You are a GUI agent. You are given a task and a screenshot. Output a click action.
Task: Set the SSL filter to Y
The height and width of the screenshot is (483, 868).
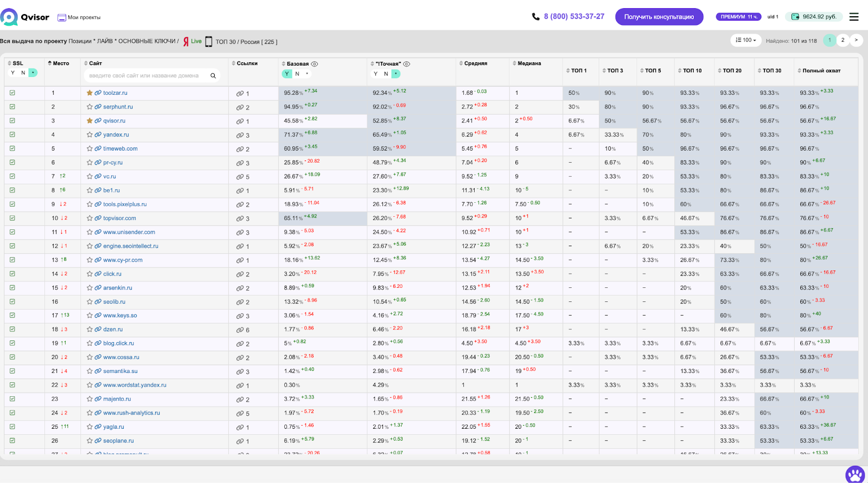coord(13,73)
